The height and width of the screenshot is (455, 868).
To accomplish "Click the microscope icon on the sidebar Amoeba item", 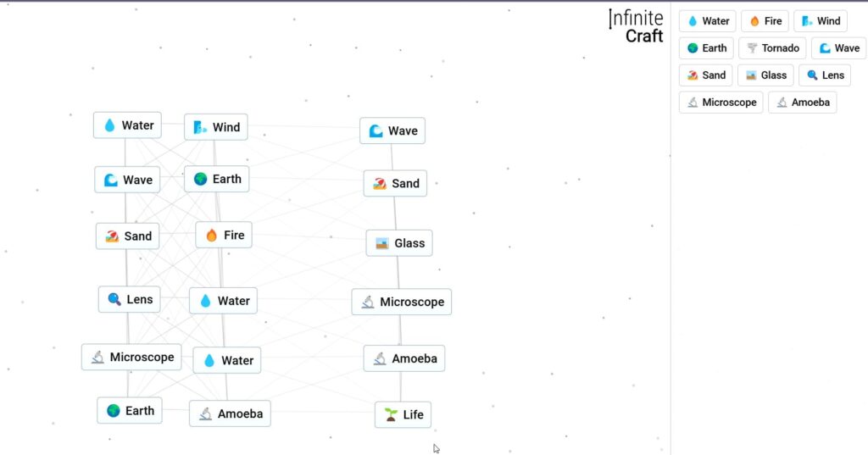I will [x=782, y=103].
